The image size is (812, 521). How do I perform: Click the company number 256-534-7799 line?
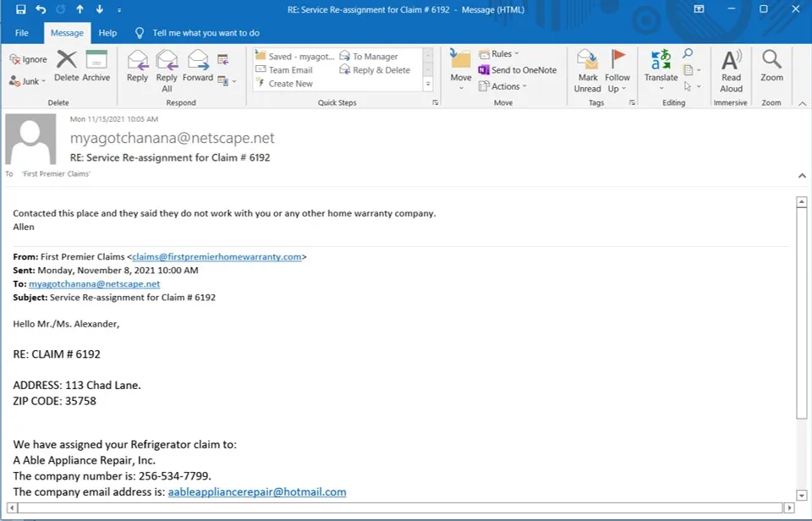112,476
